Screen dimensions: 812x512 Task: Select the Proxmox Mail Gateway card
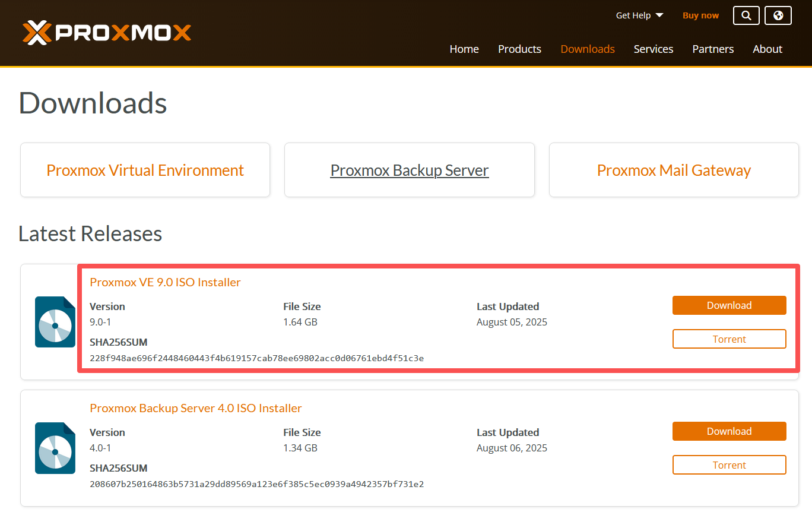tap(674, 170)
